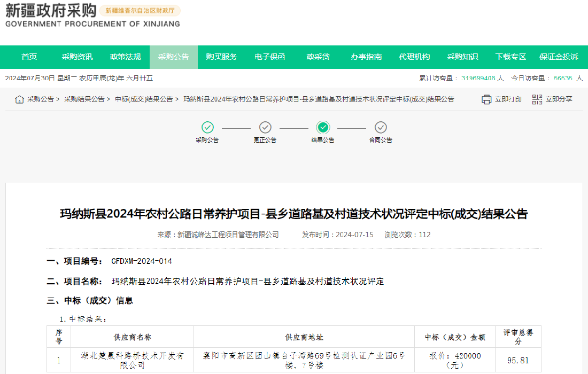Open the 保证金投诉 menu
The width and height of the screenshot is (588, 374).
point(558,57)
